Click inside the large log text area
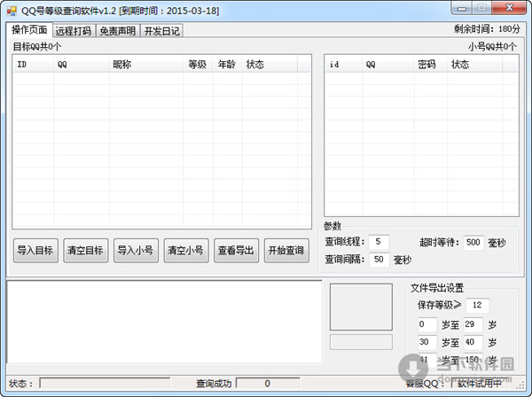 (x=164, y=322)
